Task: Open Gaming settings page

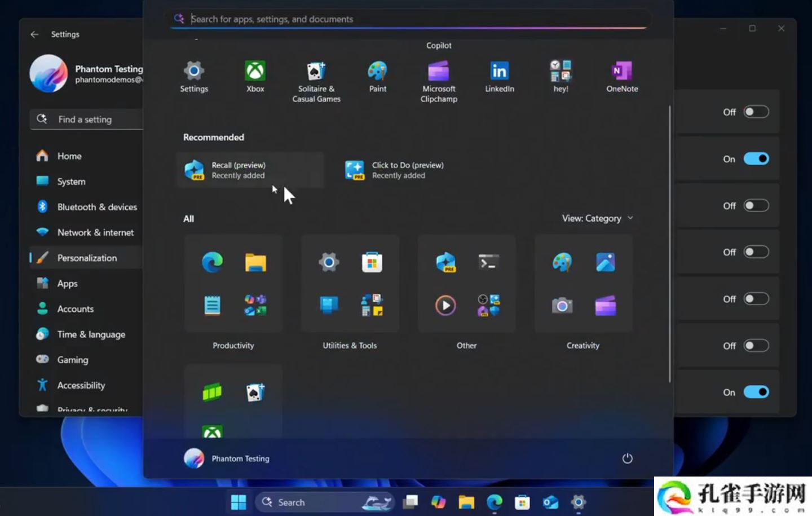Action: click(x=86, y=360)
